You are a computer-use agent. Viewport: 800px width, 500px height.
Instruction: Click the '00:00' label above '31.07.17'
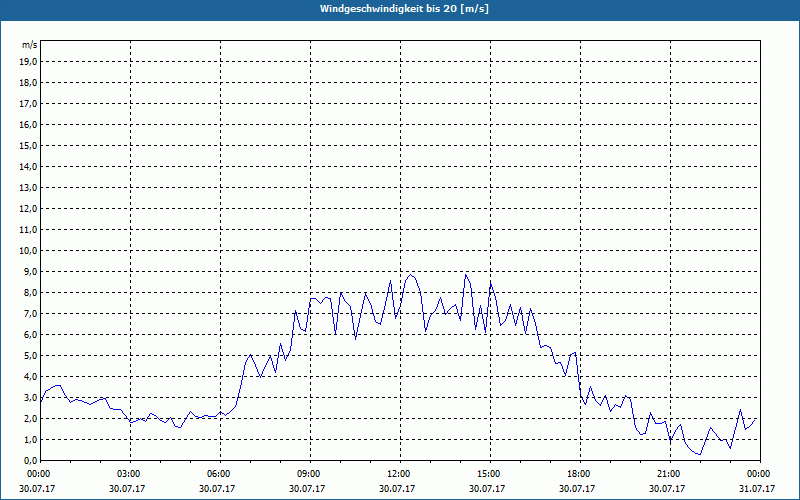760,474
